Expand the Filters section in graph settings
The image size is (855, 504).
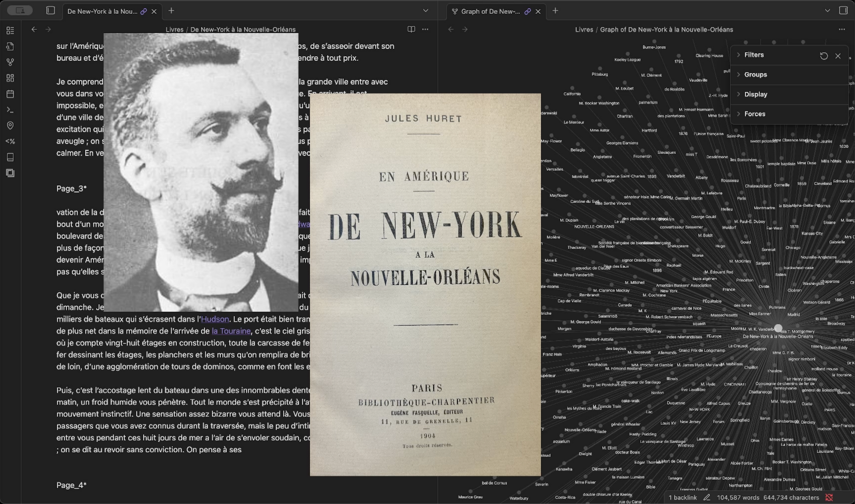point(754,55)
